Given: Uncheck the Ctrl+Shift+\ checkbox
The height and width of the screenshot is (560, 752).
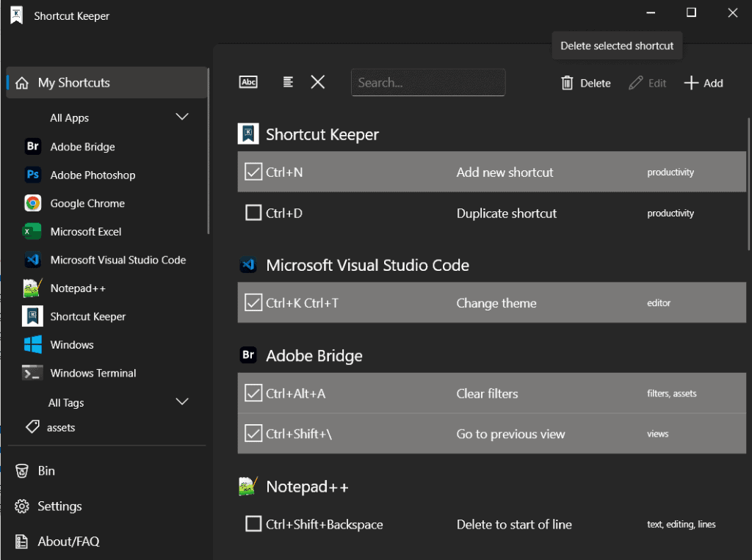Looking at the screenshot, I should pos(253,434).
